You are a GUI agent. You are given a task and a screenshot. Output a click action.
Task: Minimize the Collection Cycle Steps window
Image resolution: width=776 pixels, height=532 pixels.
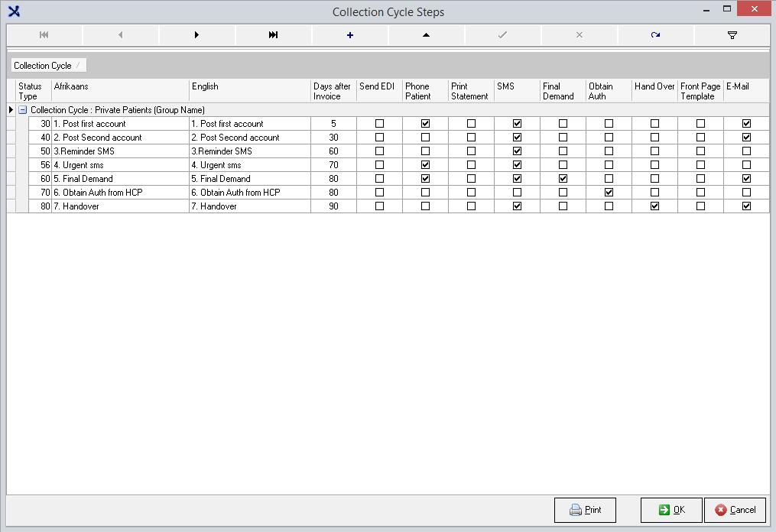706,10
